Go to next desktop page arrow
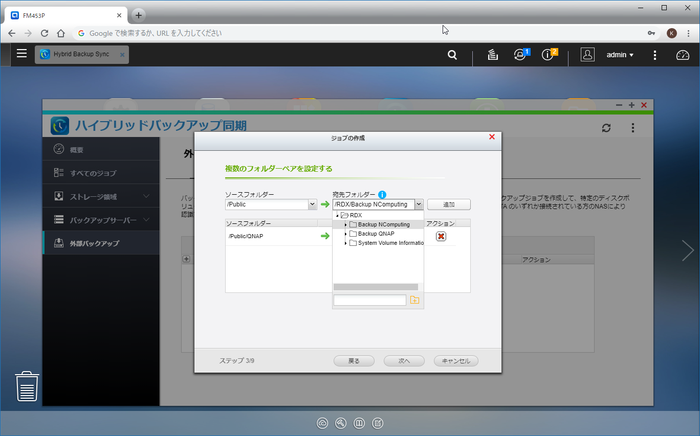 (x=688, y=250)
